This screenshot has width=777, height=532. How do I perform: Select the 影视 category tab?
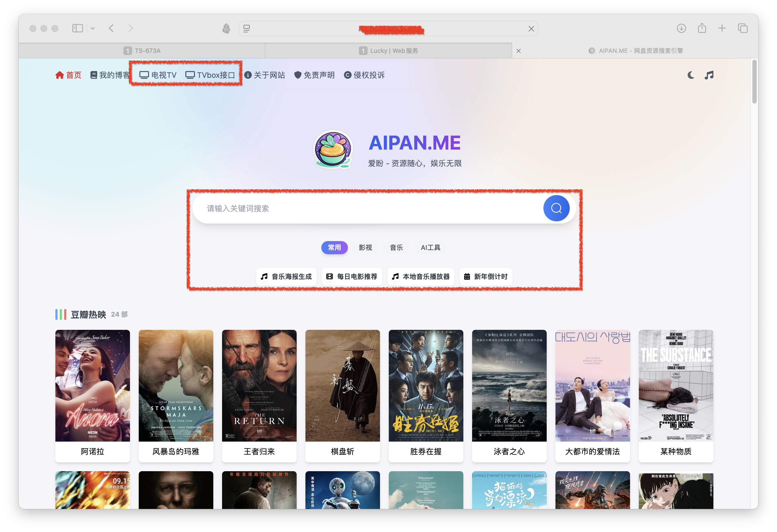click(365, 247)
